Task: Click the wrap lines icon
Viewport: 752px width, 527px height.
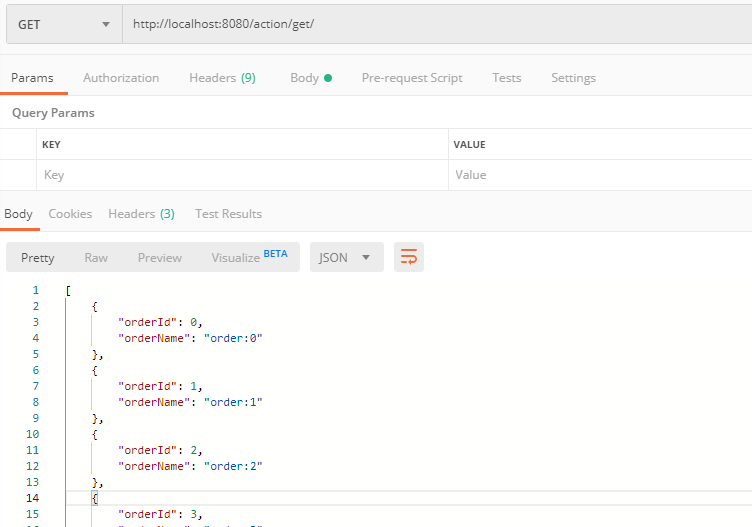Action: 409,257
